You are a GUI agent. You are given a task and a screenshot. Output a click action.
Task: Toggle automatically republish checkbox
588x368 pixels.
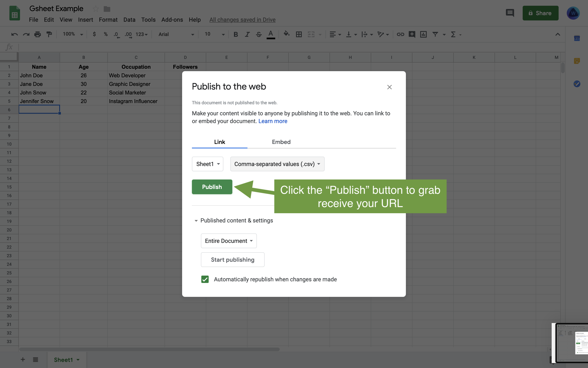205,279
